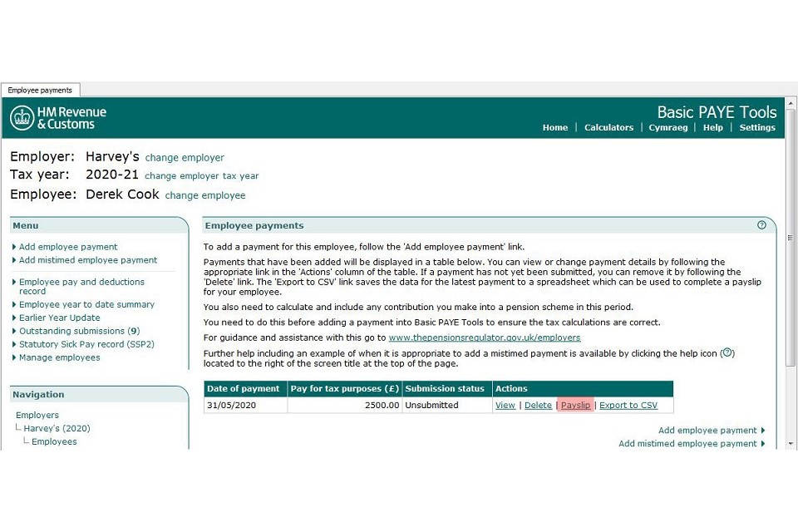Click the change employee link for Derek Cook
798x532 pixels.
(205, 195)
